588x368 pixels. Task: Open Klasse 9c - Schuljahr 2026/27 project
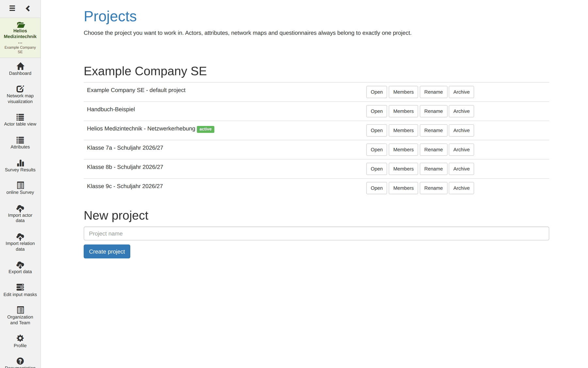[x=377, y=188]
